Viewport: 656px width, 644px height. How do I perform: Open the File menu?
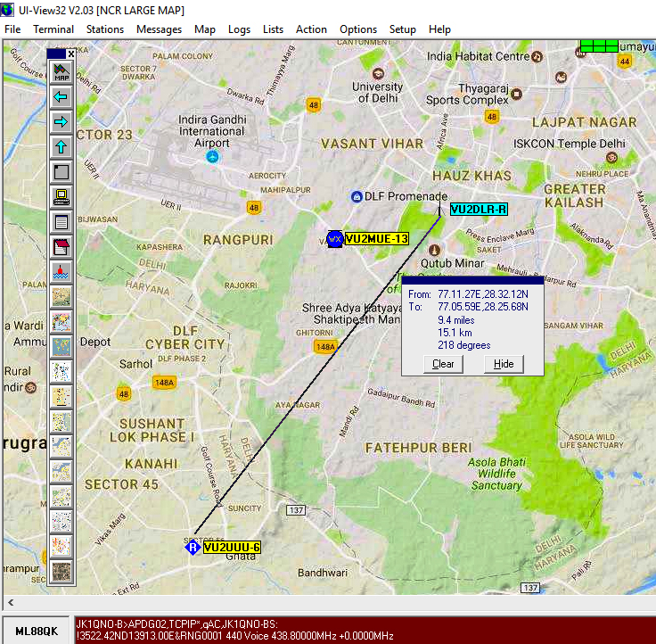pyautogui.click(x=12, y=29)
